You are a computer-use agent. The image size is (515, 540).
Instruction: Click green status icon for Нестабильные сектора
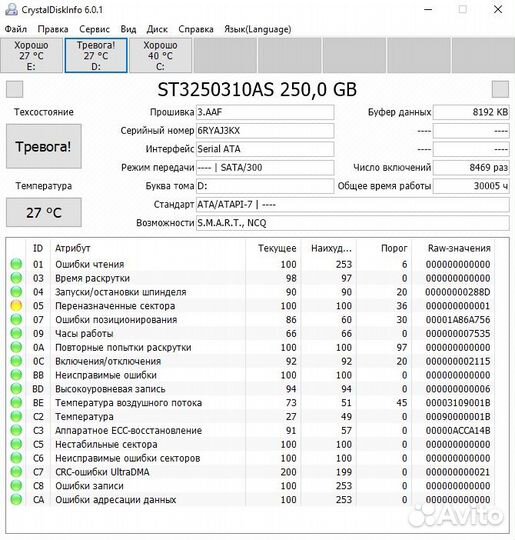click(16, 444)
